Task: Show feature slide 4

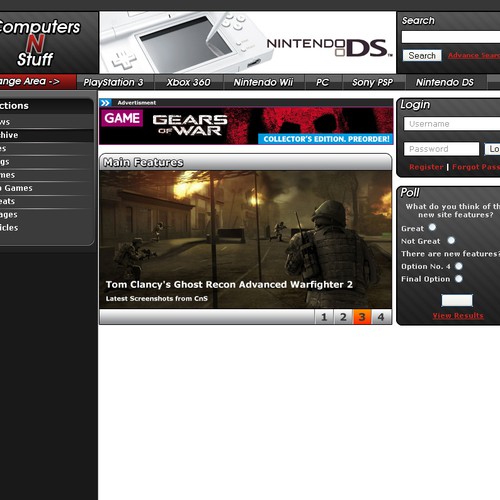Action: point(381,317)
